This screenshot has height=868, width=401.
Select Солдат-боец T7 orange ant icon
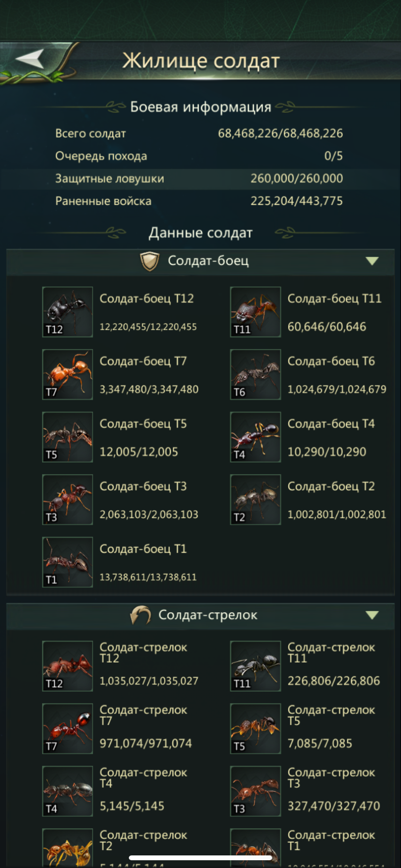tap(67, 374)
